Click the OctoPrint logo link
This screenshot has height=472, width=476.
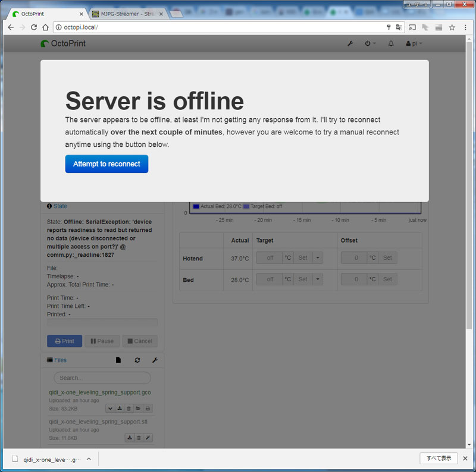(63, 43)
